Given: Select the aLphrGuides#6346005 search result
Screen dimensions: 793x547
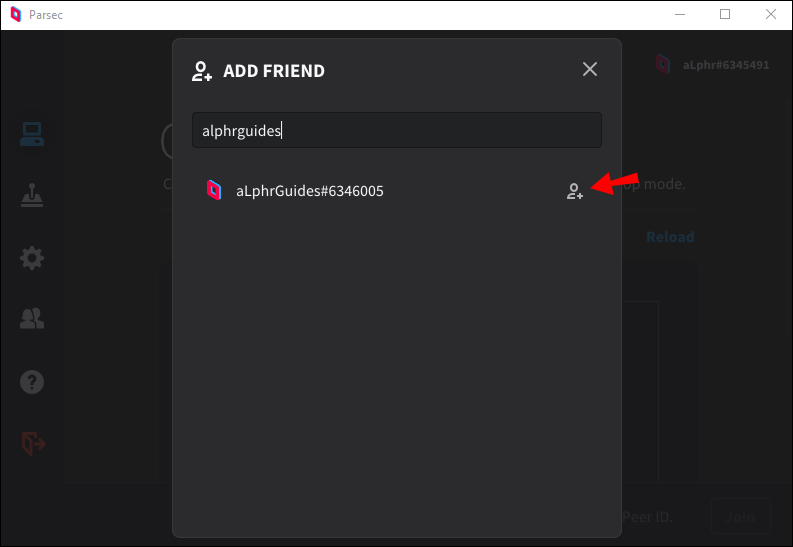Looking at the screenshot, I should click(309, 191).
